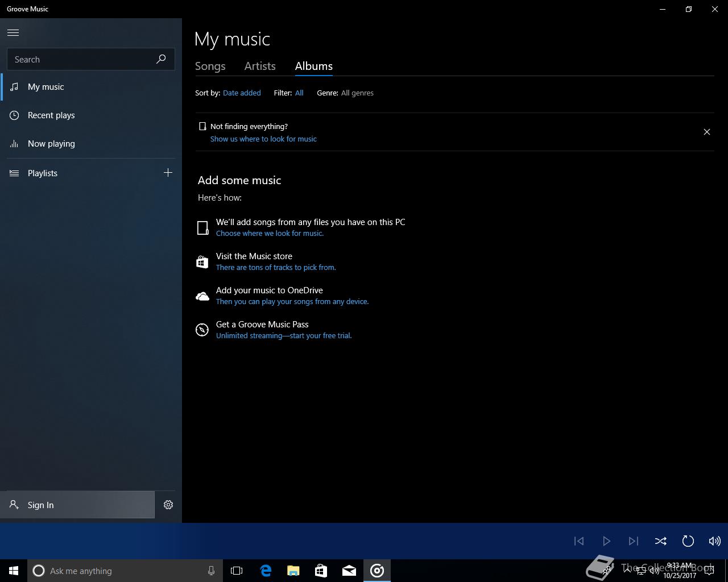The width and height of the screenshot is (728, 582).
Task: Select My music in sidebar
Action: pyautogui.click(x=91, y=87)
